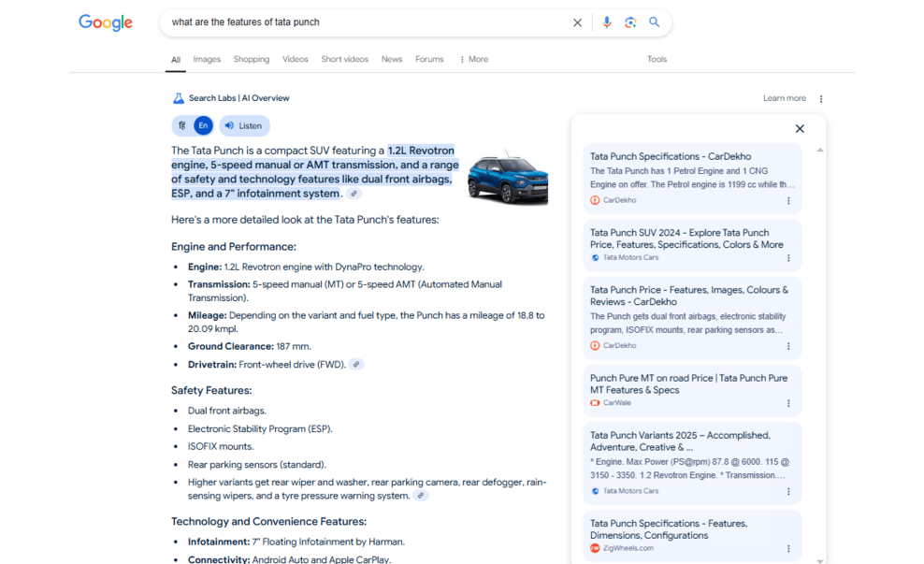
Task: Open three-dot menu on CarWale source card
Action: tap(788, 403)
